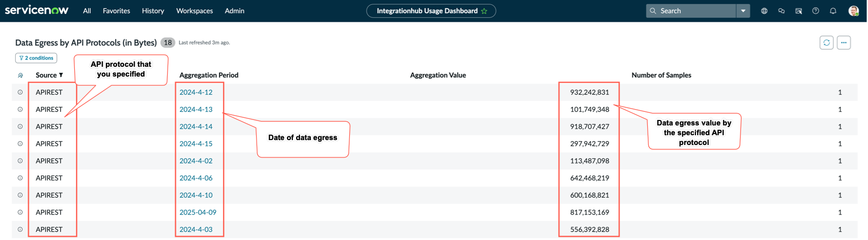Open the 2025-04-09 record link

[198, 212]
